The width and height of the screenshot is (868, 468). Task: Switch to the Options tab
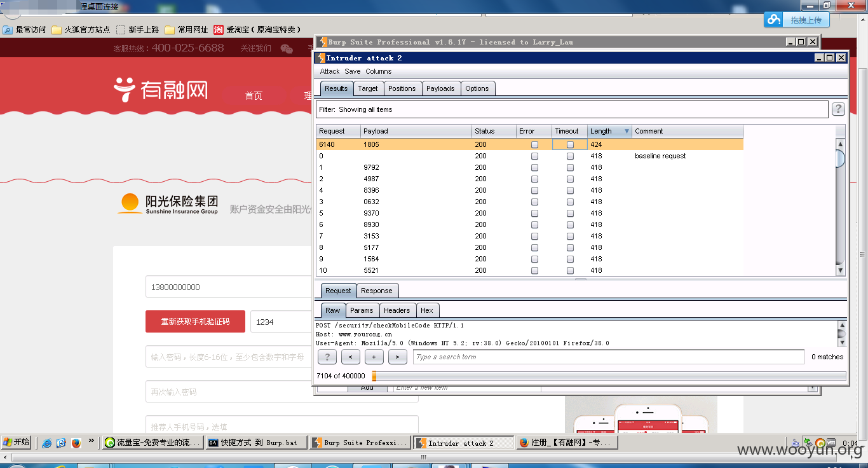(x=477, y=88)
